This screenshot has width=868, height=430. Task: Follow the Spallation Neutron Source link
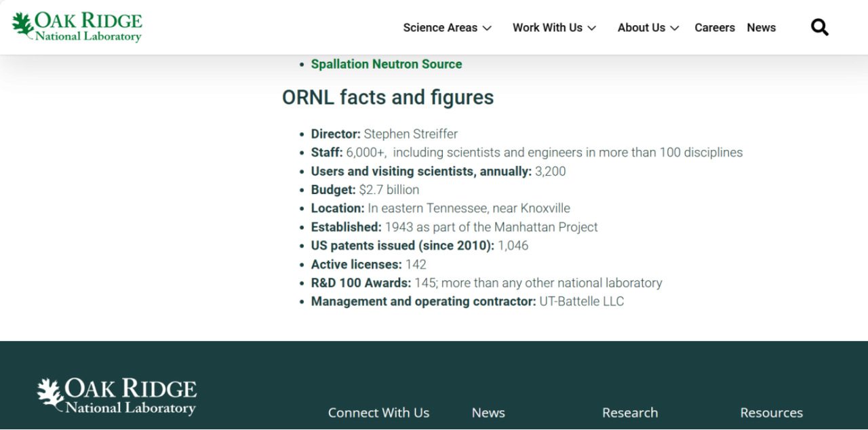coord(387,64)
